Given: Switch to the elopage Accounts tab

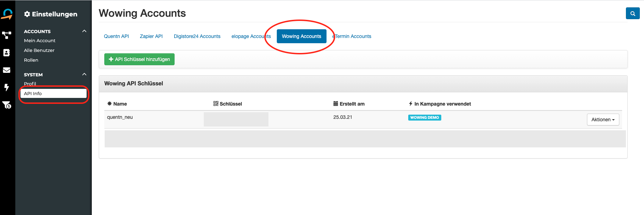Looking at the screenshot, I should coord(251,36).
